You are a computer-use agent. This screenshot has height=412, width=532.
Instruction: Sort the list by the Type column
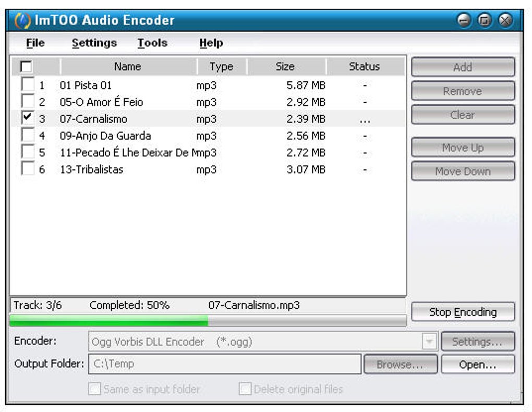tap(222, 67)
